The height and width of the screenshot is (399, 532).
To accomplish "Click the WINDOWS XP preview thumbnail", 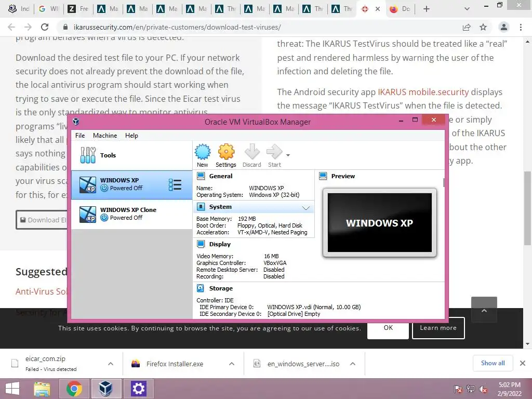I will pos(380,222).
